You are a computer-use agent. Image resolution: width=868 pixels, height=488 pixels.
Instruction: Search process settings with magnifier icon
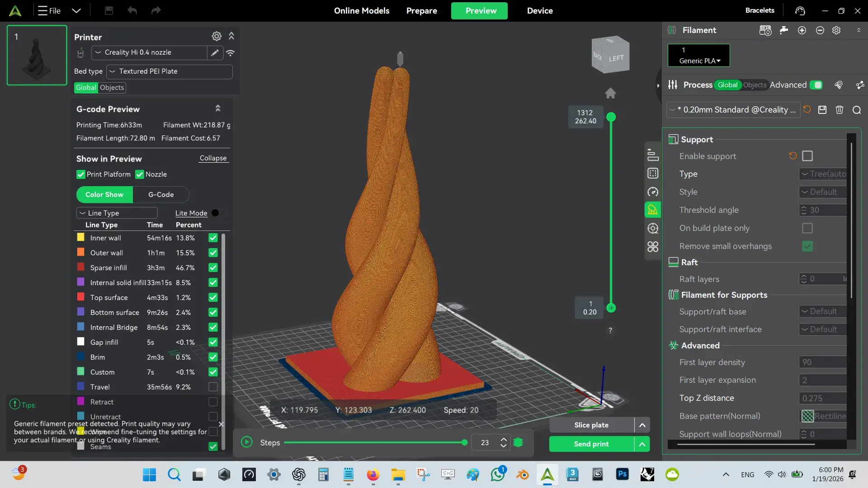click(857, 110)
